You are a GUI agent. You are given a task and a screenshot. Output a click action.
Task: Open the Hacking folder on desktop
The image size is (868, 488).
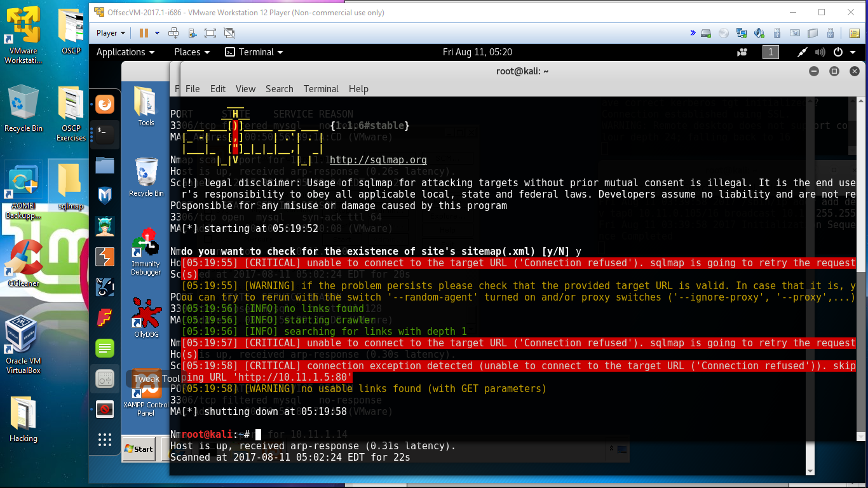click(x=23, y=419)
